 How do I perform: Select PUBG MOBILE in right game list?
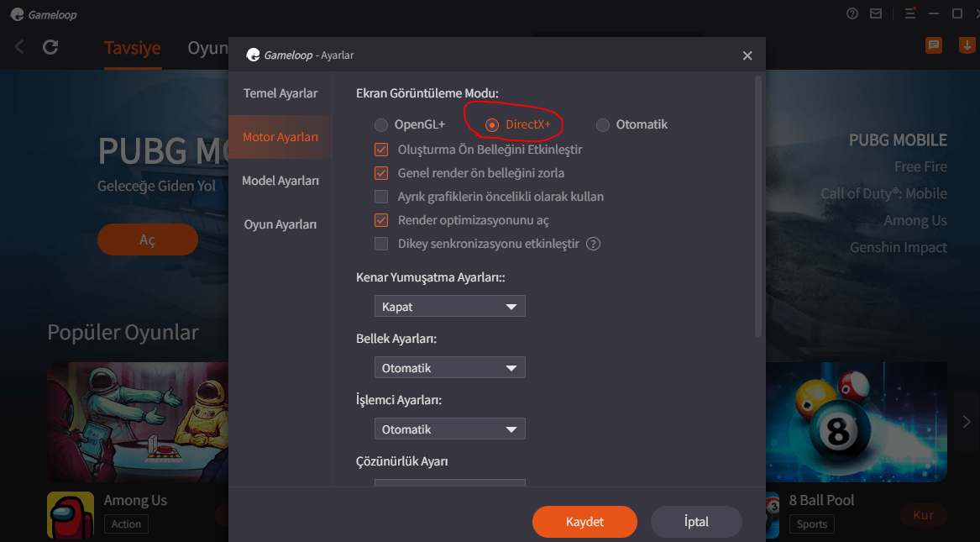tap(898, 140)
